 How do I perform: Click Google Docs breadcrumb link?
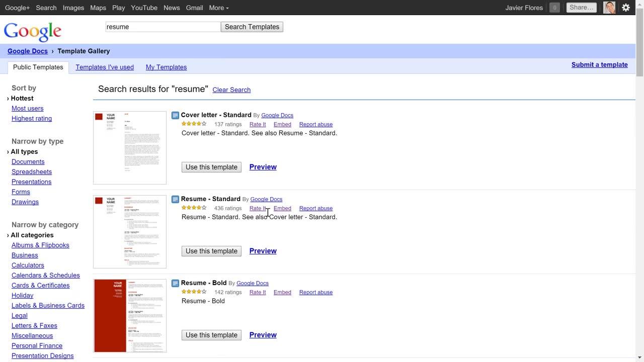point(28,51)
